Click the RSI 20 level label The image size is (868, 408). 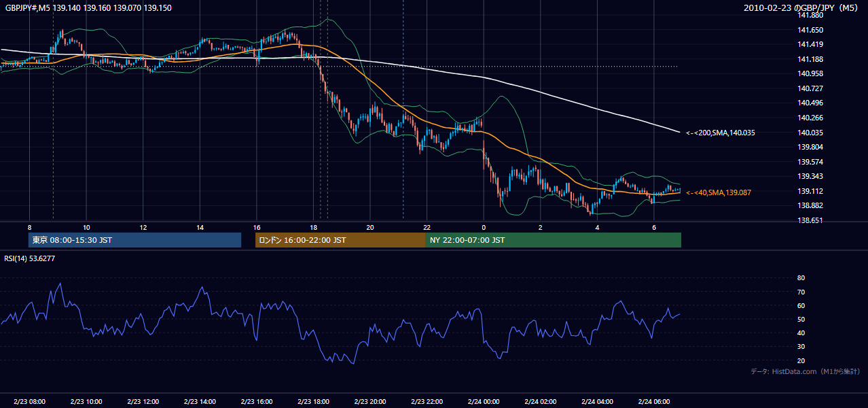(801, 360)
